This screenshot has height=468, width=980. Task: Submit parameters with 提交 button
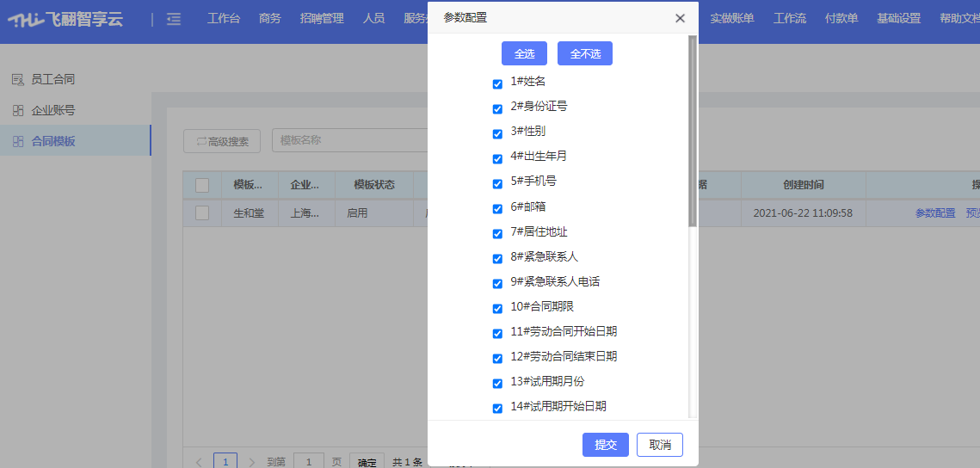[x=606, y=445]
